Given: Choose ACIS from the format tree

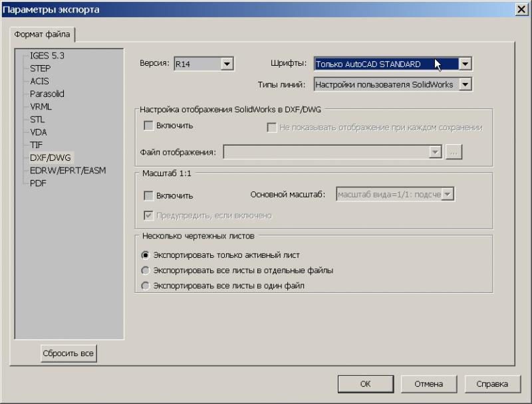Looking at the screenshot, I should [x=39, y=81].
